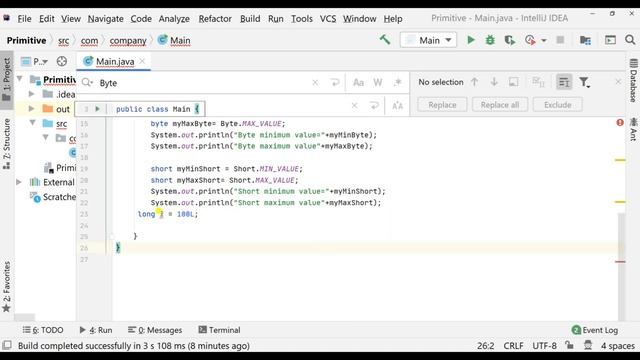Toggle tool window quick access icon in the status bar

tap(7, 345)
